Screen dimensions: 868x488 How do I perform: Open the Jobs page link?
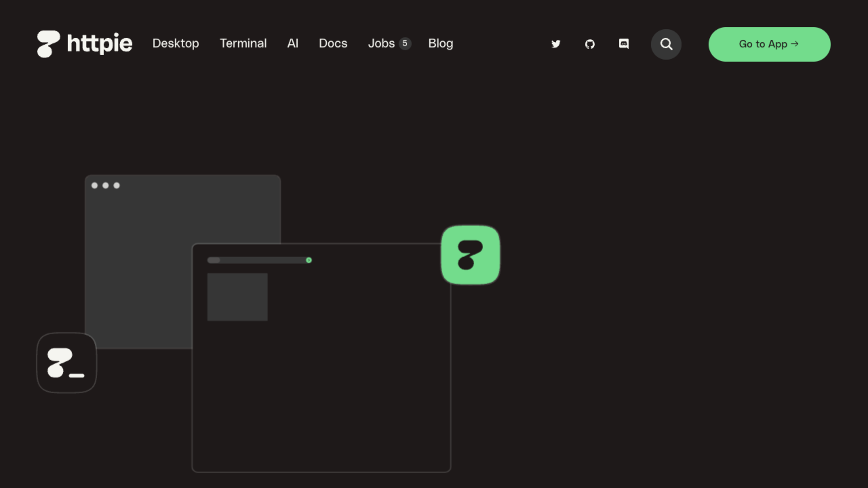pyautogui.click(x=381, y=43)
